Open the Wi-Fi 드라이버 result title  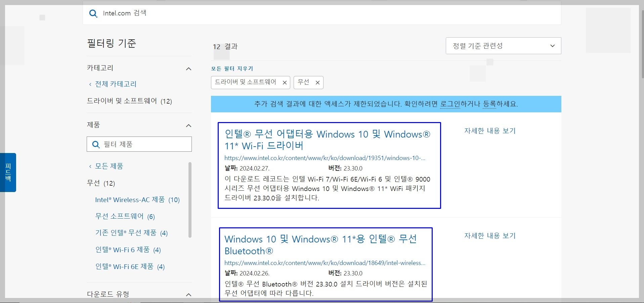327,140
